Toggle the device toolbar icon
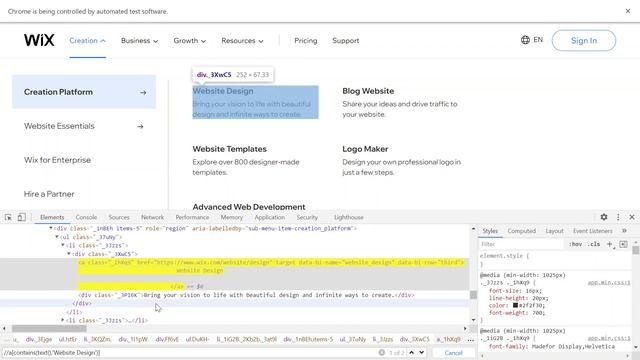The image size is (640, 360). point(21,217)
